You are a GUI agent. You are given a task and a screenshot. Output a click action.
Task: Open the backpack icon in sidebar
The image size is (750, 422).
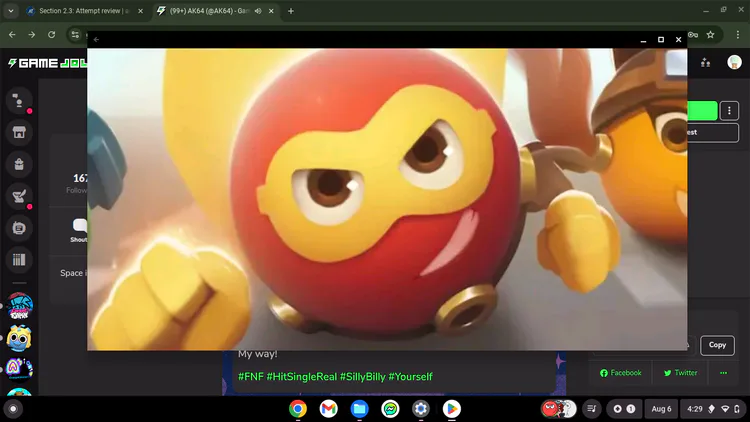click(x=19, y=165)
